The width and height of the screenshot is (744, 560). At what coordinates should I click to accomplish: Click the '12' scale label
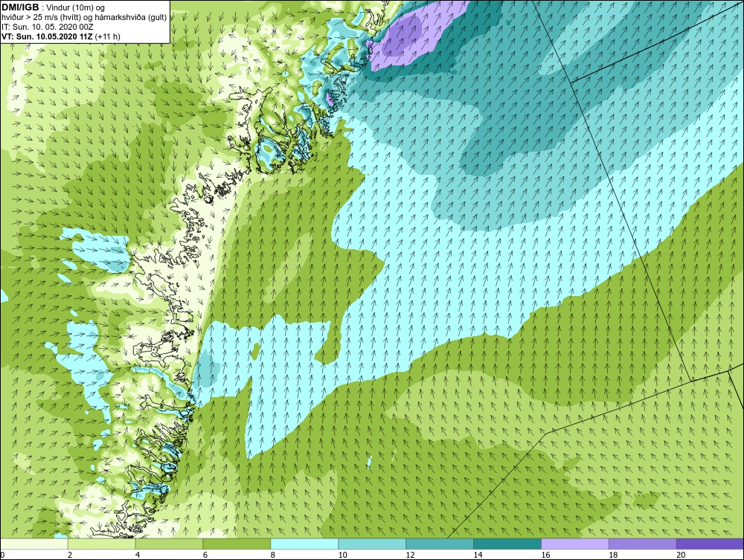[x=410, y=554]
